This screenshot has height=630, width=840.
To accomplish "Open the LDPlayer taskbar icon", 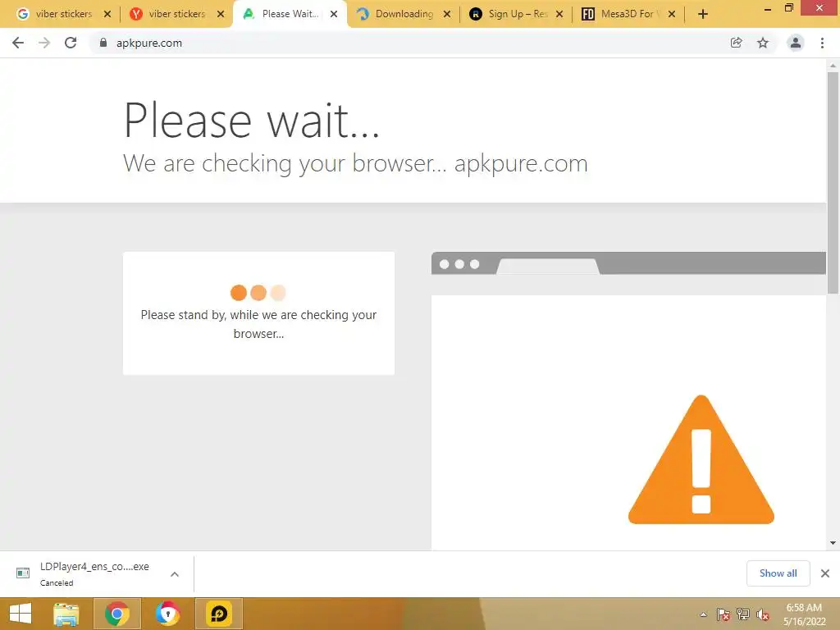I will point(218,614).
